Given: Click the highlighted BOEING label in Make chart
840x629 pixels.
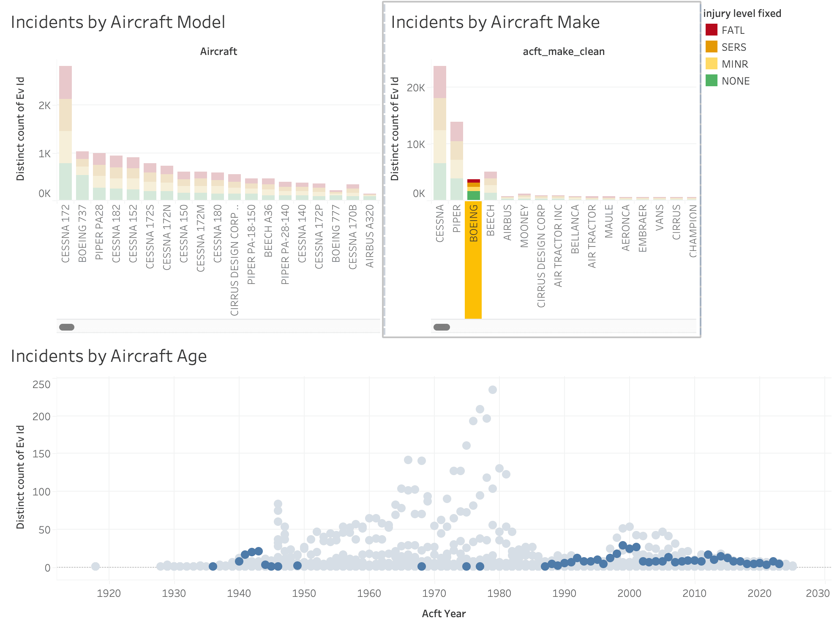Looking at the screenshot, I should (x=474, y=223).
